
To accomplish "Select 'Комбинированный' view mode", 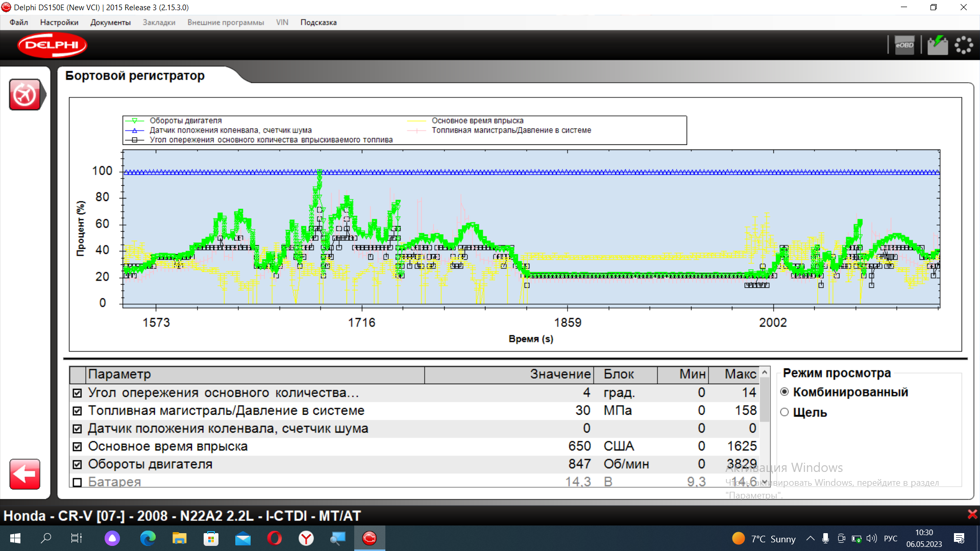I will click(785, 392).
